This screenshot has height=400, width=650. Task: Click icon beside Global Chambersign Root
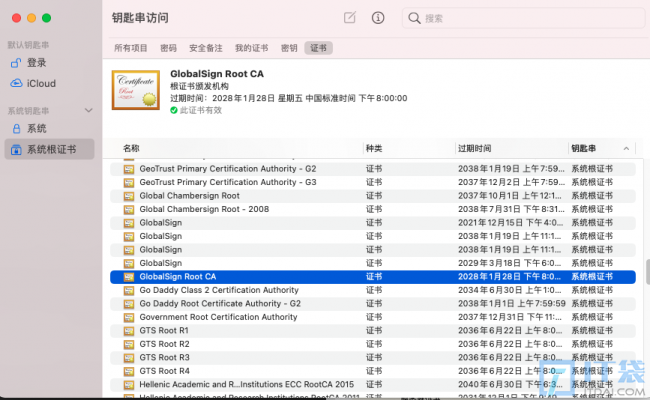[x=129, y=196]
